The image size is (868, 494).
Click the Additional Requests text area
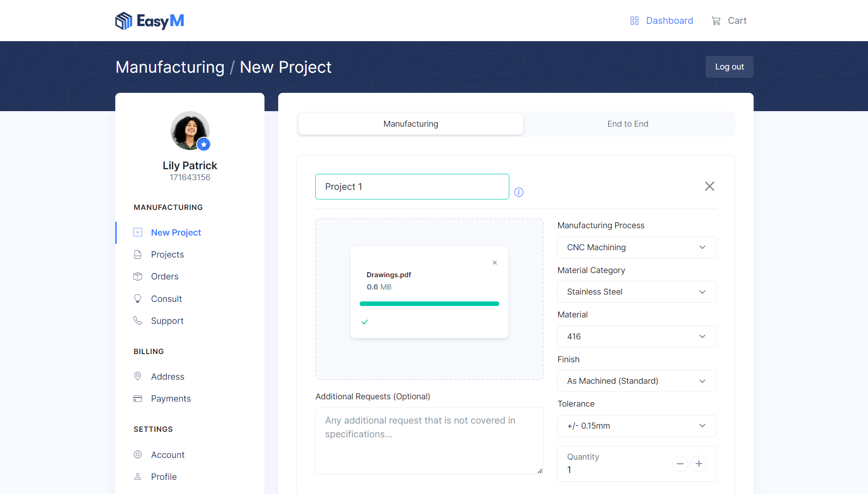click(x=429, y=441)
